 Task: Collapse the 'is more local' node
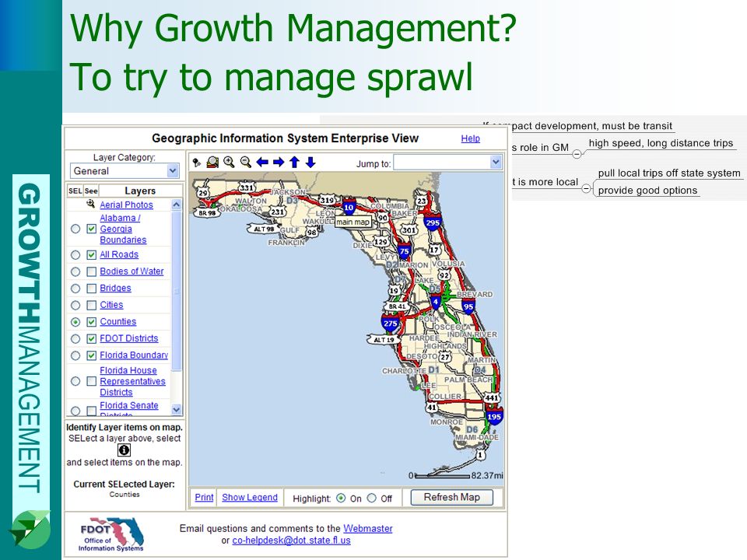tap(587, 188)
